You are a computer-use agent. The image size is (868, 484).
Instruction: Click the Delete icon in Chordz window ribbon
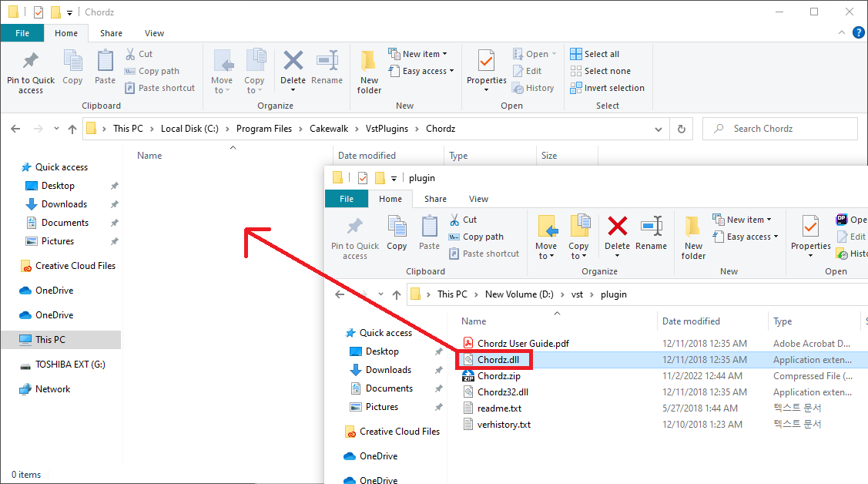coord(293,61)
